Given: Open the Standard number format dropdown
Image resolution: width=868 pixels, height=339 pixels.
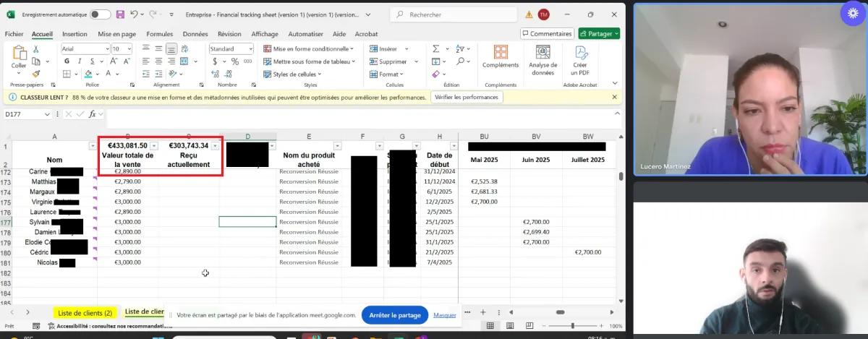Looking at the screenshot, I should tap(251, 49).
